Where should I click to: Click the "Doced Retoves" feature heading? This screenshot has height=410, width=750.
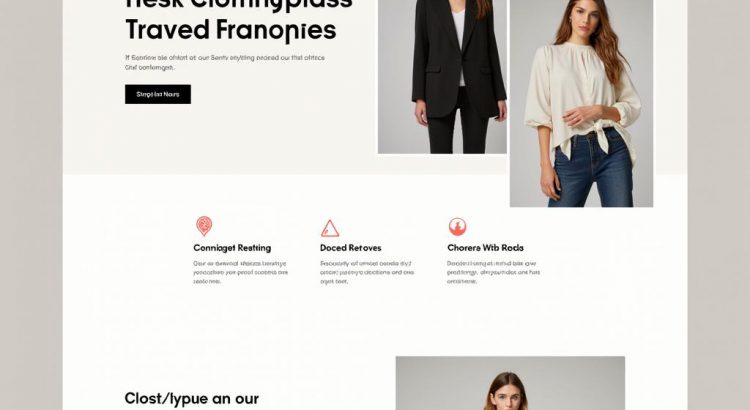(x=351, y=248)
